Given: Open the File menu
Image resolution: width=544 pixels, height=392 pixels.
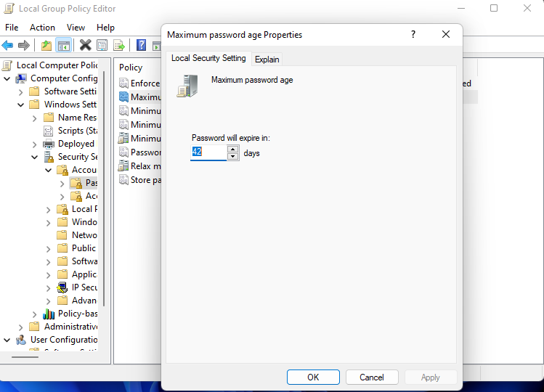Looking at the screenshot, I should (12, 28).
